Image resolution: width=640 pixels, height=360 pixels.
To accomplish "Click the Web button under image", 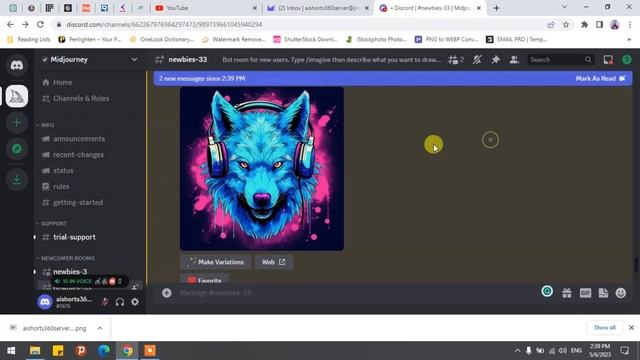I will 274,262.
